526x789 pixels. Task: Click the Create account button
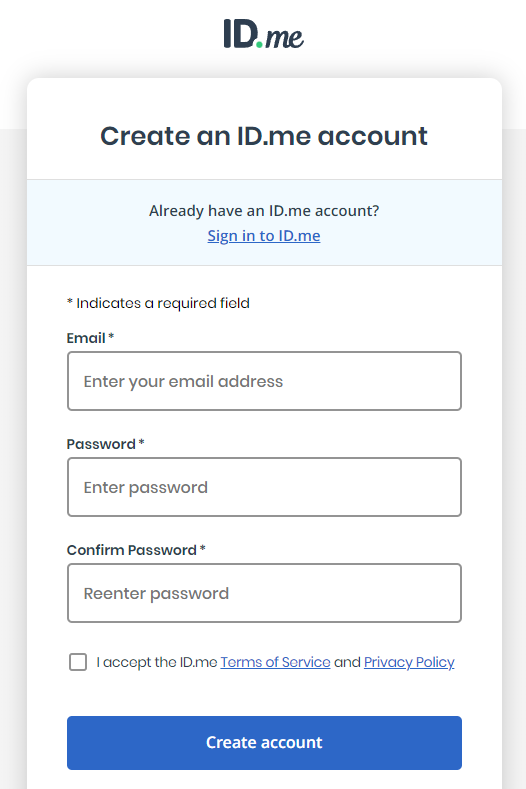(x=264, y=743)
